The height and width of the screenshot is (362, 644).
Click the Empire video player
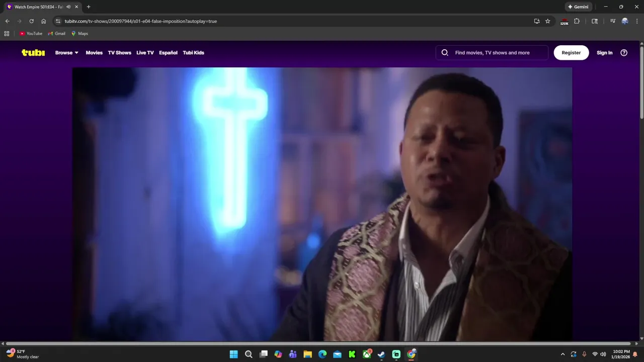pos(322,204)
